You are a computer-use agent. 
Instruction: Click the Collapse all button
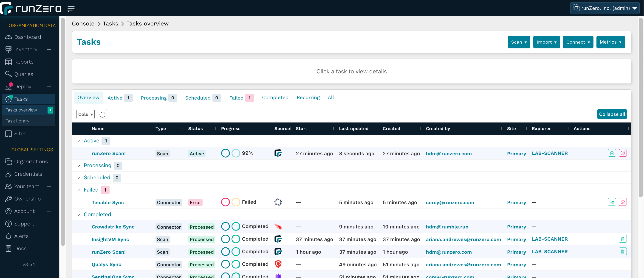(612, 114)
